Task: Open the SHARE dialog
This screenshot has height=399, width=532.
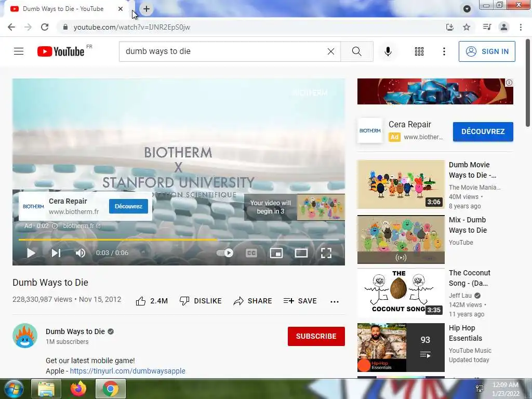Action: point(253,301)
